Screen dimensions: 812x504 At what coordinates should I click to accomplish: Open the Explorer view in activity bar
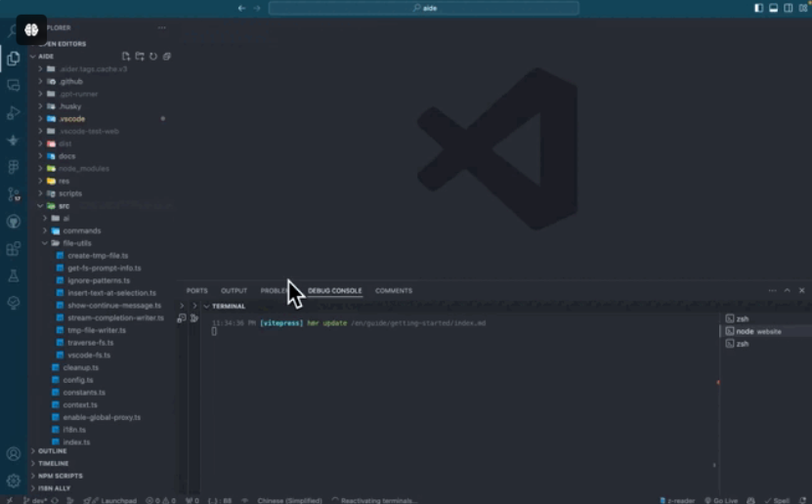pyautogui.click(x=14, y=58)
